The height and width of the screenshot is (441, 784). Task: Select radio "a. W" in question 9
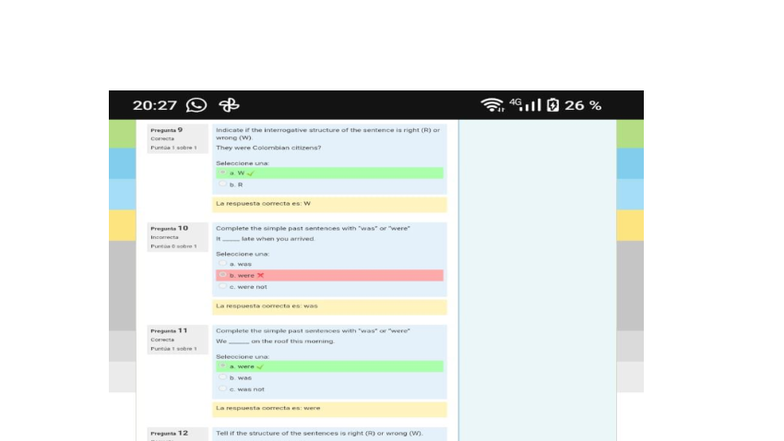pos(222,173)
